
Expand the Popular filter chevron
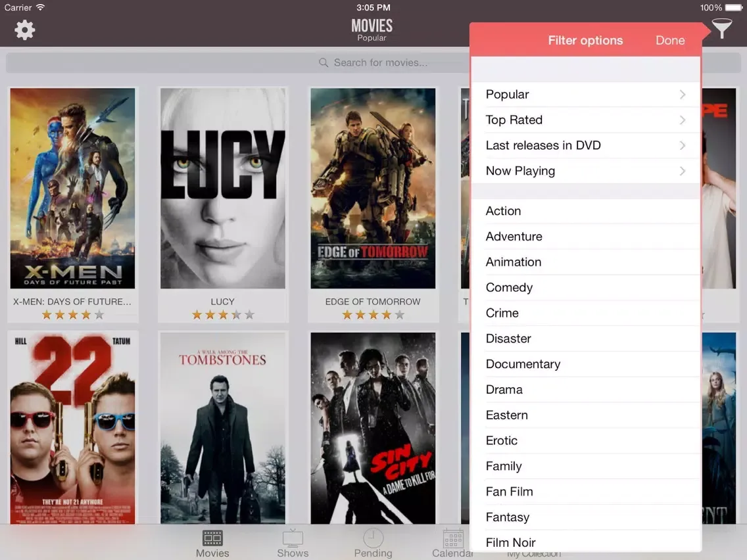(683, 94)
